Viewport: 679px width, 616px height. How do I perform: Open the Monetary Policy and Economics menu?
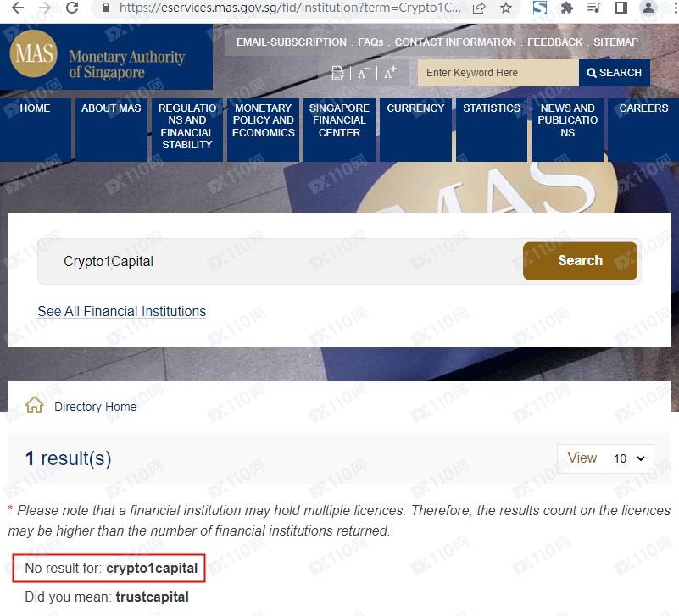point(263,121)
